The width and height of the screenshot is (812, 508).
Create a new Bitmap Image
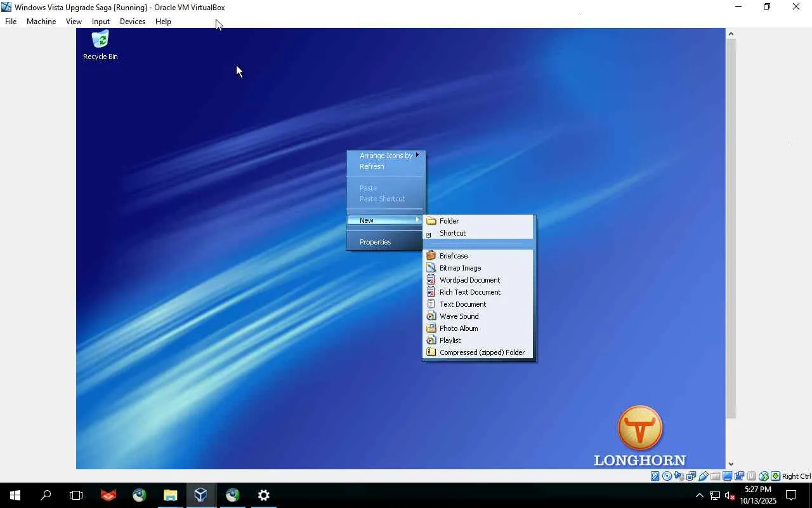[x=478, y=268]
